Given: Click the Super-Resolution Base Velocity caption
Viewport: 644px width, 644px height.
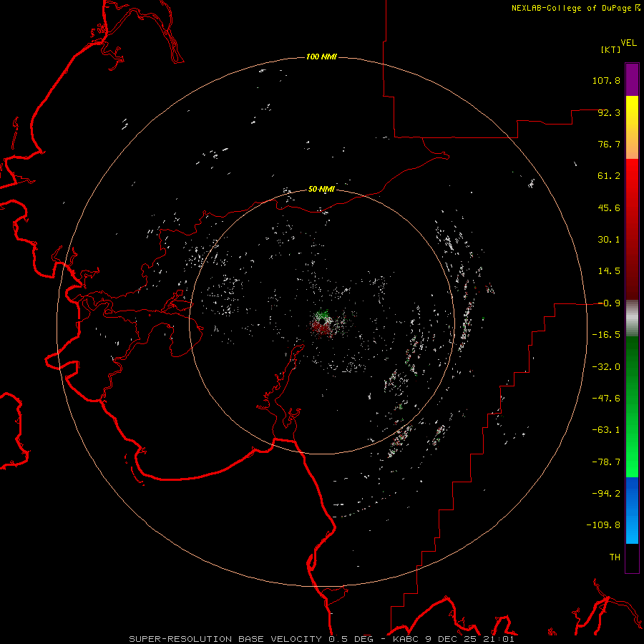Looking at the screenshot, I should pos(321,639).
